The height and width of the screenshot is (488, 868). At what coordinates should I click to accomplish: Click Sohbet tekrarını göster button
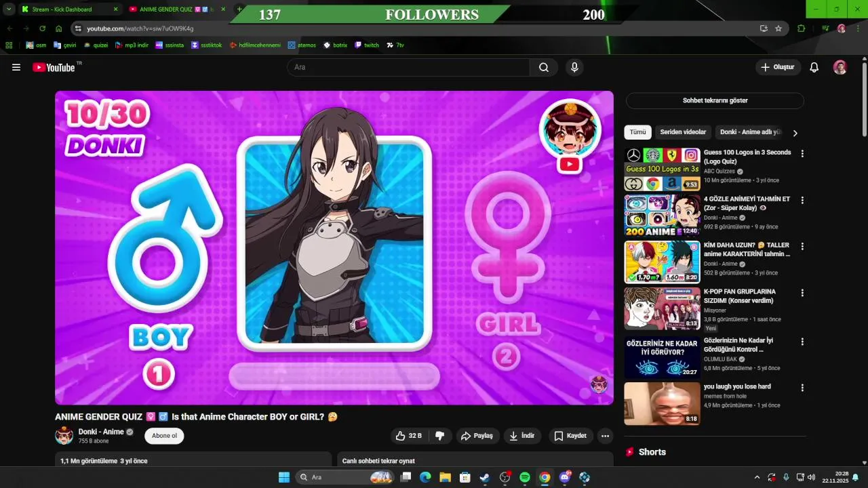point(715,100)
